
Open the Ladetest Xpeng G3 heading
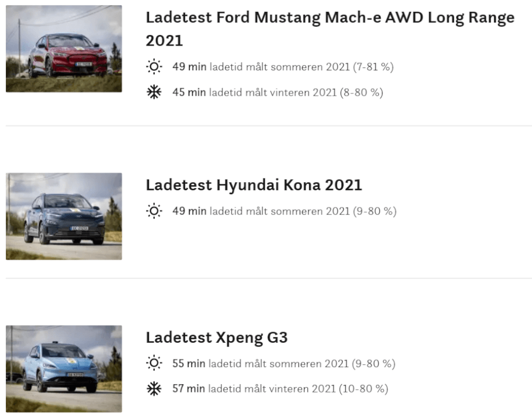tap(216, 338)
